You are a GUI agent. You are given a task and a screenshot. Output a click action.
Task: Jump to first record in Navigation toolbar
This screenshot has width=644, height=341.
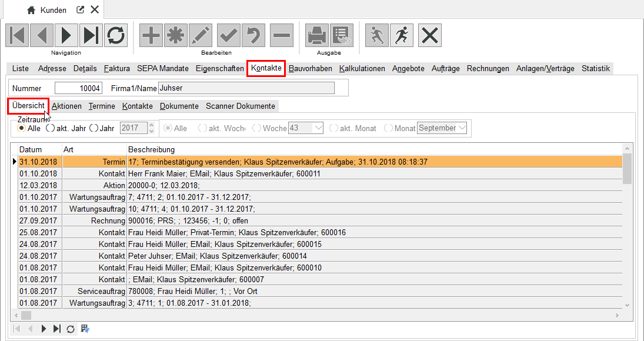click(17, 35)
